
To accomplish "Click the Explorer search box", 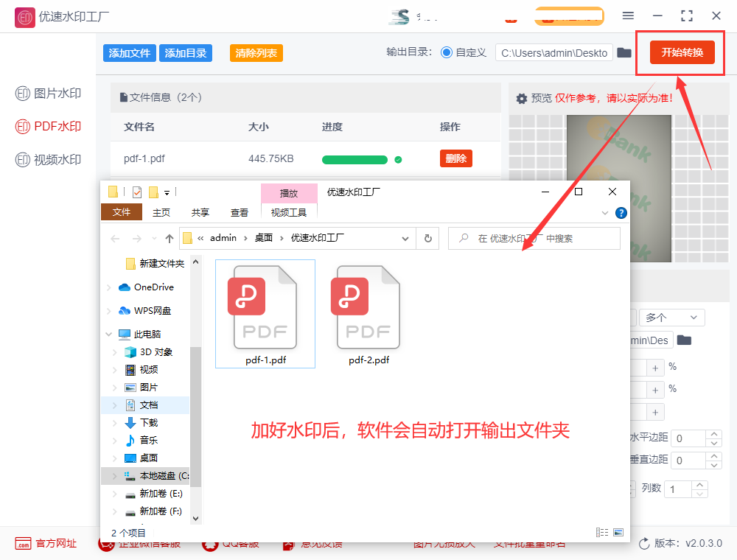I will coord(534,239).
